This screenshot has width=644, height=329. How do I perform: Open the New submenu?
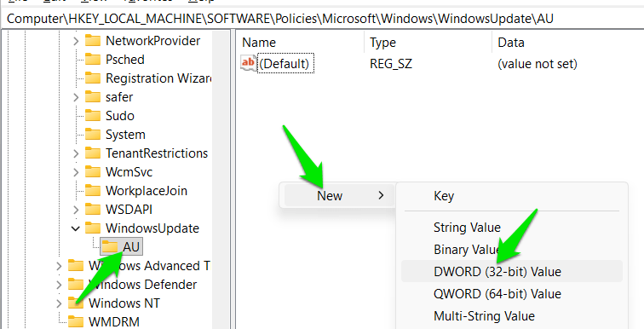[338, 195]
